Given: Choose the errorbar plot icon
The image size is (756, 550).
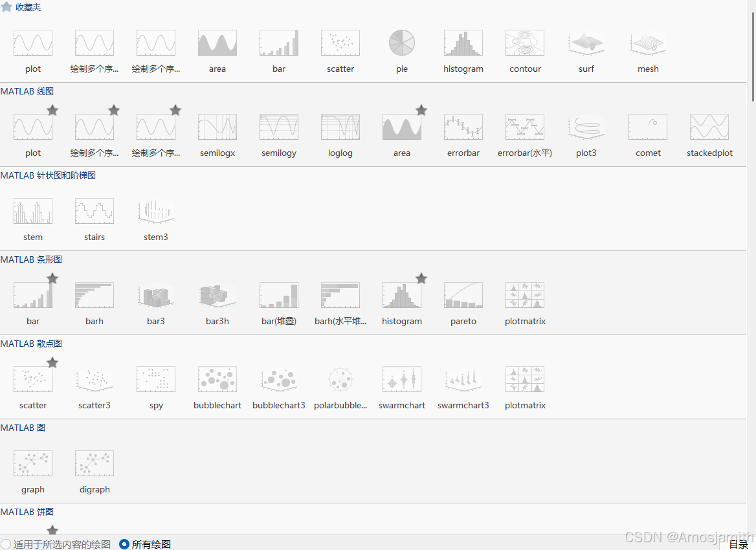Looking at the screenshot, I should click(463, 127).
